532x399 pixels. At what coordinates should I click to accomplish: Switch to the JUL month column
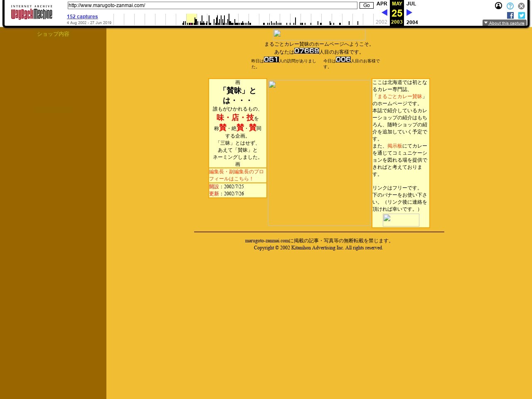[411, 4]
